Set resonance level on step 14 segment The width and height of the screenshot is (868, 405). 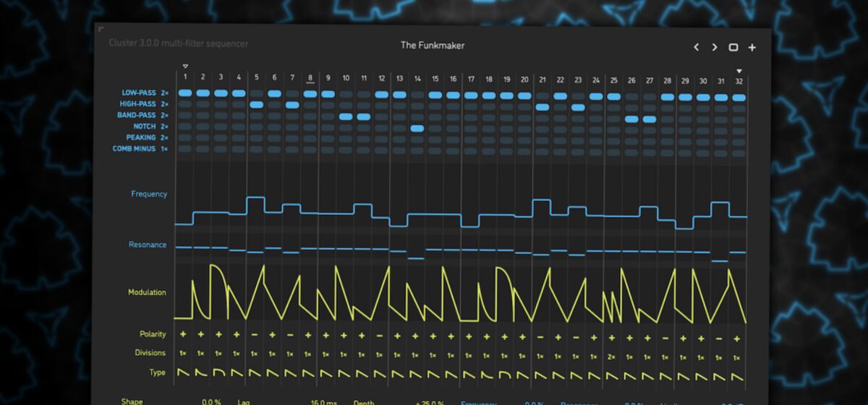pyautogui.click(x=416, y=257)
